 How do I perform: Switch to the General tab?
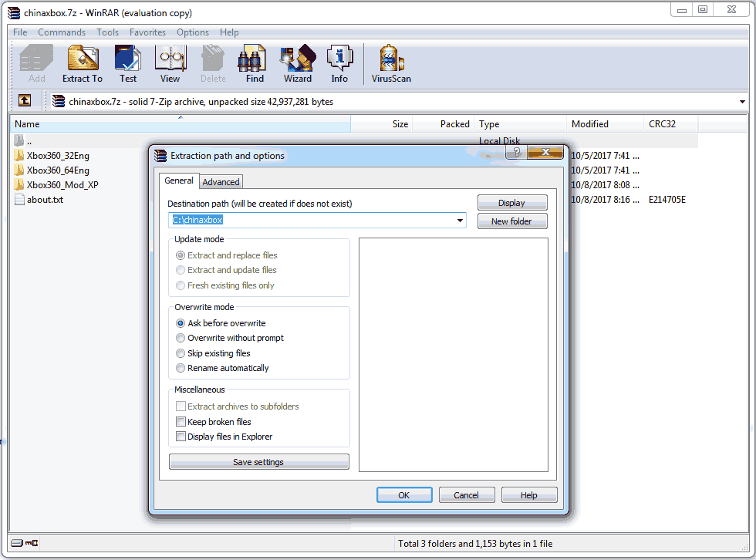pyautogui.click(x=179, y=180)
